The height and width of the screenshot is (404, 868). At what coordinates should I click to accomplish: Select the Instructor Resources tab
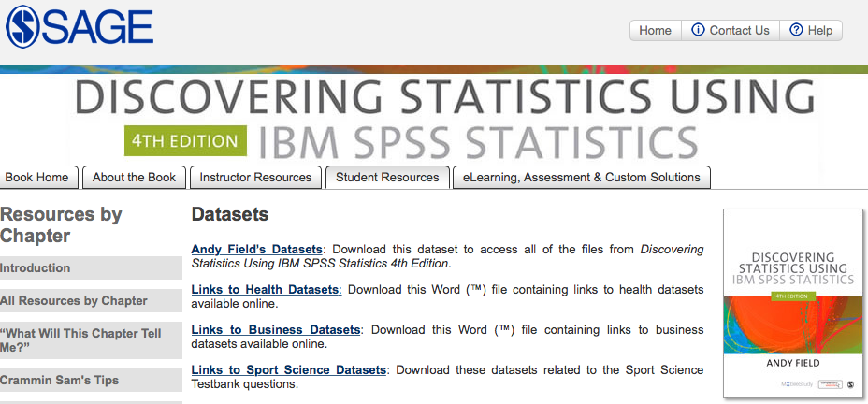[255, 178]
